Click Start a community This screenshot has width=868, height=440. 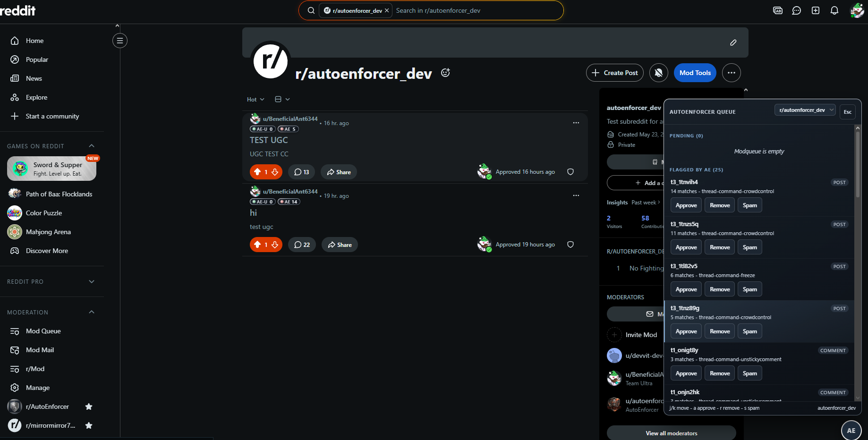52,116
